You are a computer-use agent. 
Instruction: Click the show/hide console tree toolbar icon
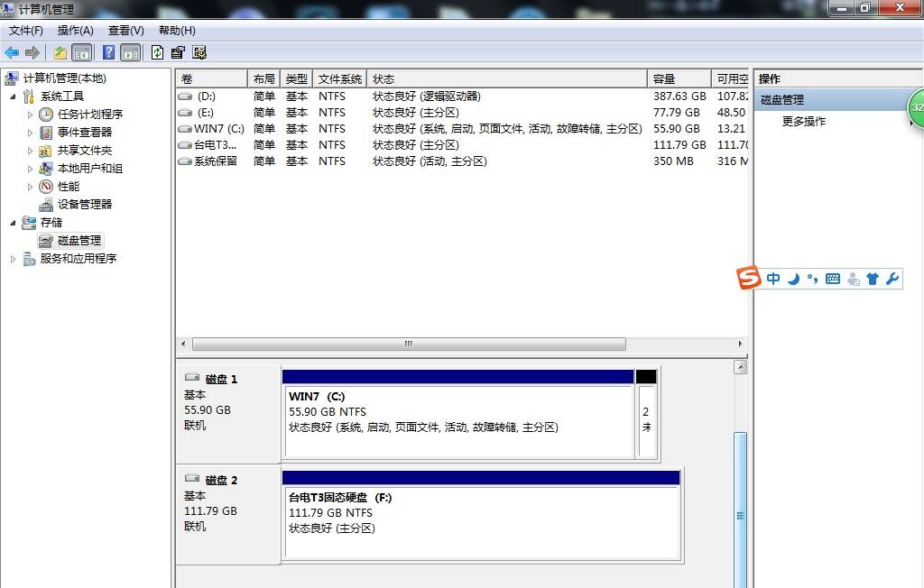pyautogui.click(x=81, y=52)
